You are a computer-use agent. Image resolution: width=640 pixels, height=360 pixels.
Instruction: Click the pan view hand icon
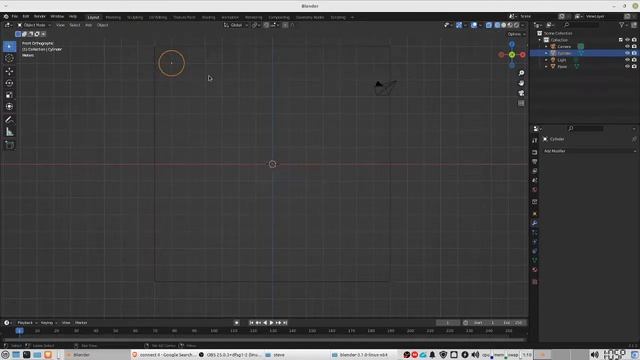pos(521,83)
